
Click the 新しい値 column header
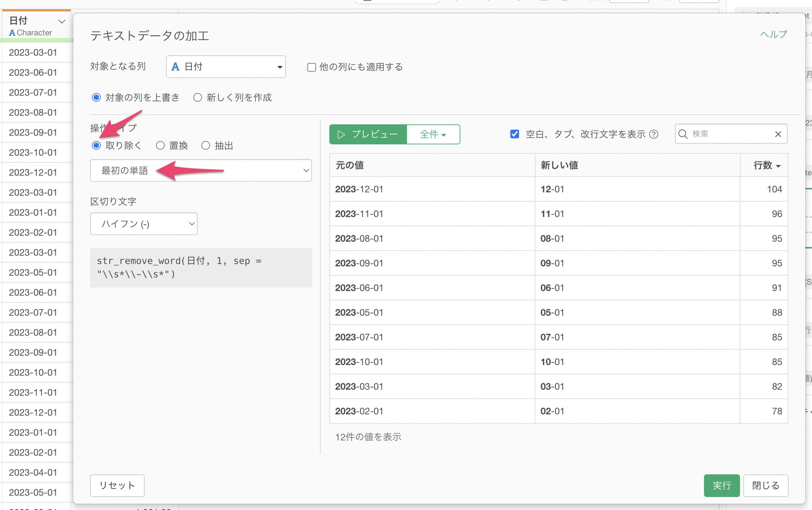pos(638,165)
